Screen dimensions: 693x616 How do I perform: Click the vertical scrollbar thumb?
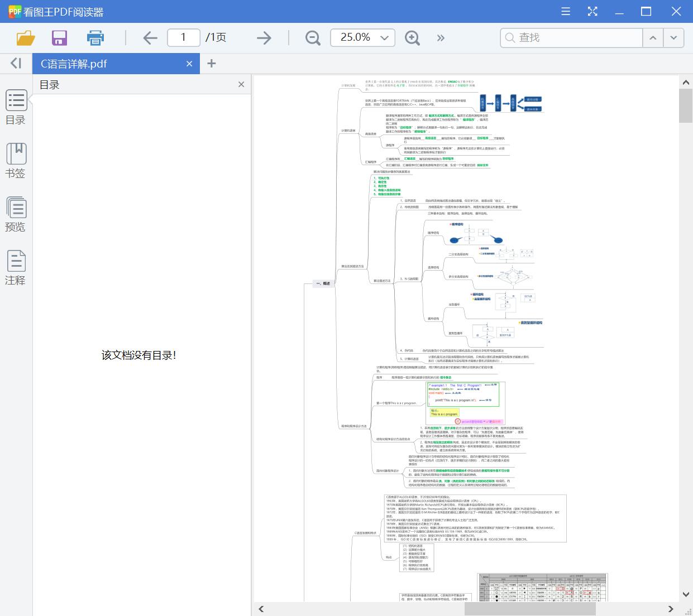(686, 106)
